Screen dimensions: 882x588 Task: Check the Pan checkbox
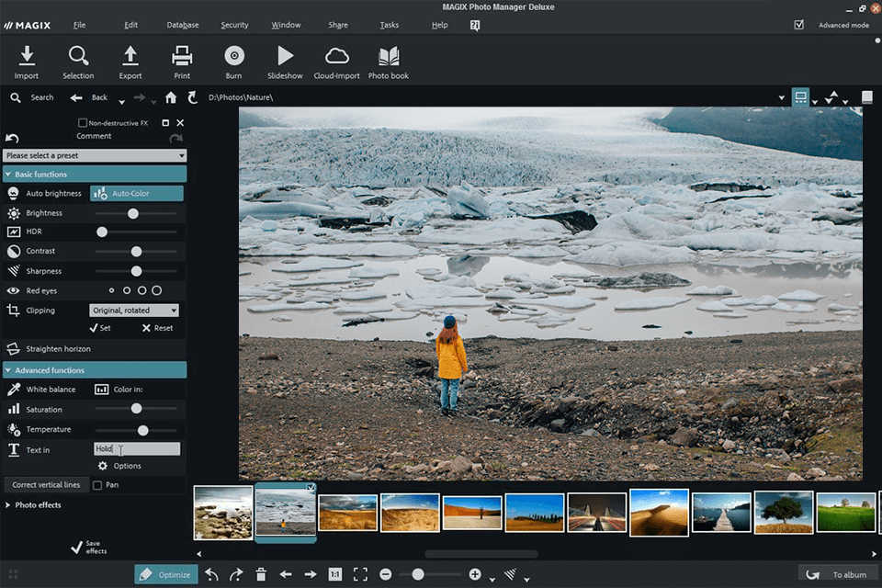[x=98, y=485]
